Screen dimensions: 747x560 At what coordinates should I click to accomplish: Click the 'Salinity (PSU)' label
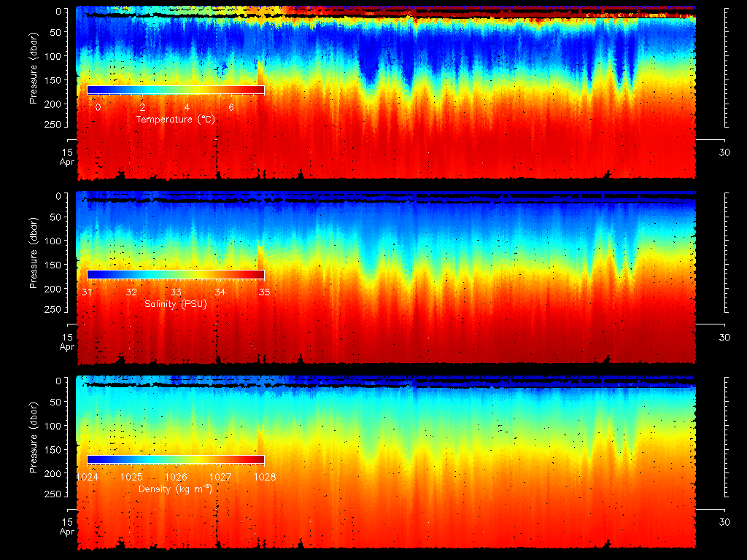pos(176,304)
